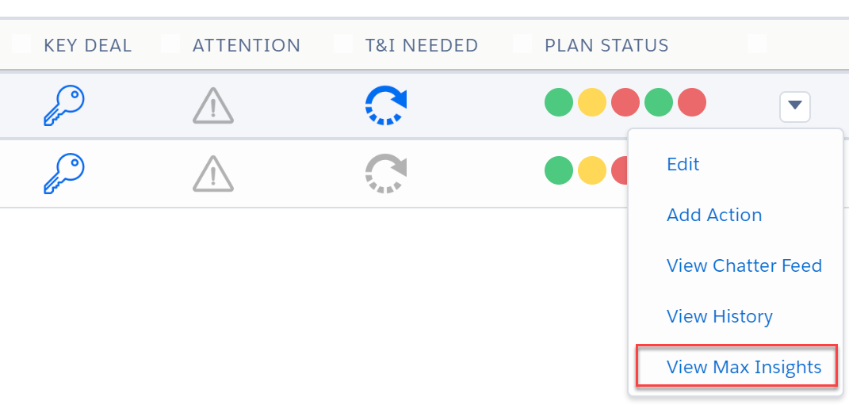Image resolution: width=868 pixels, height=420 pixels.
Task: Click the blue T&I Needed refresh arrow icon
Action: [x=386, y=105]
